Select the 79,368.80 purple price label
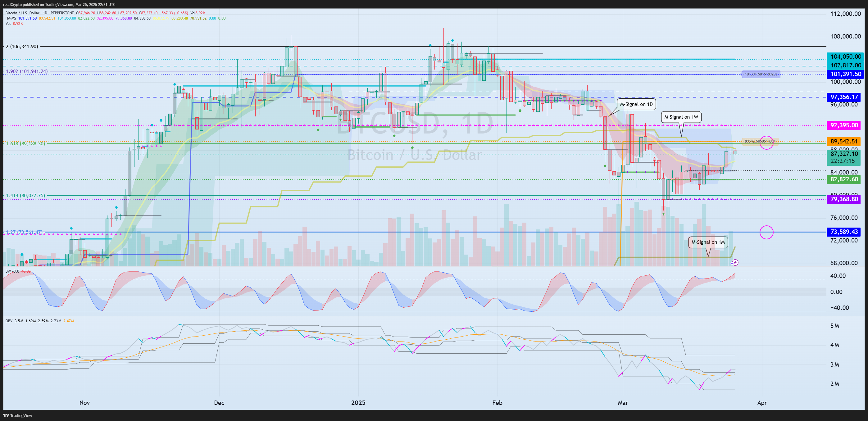Viewport: 868px width, 421px height. 844,199
